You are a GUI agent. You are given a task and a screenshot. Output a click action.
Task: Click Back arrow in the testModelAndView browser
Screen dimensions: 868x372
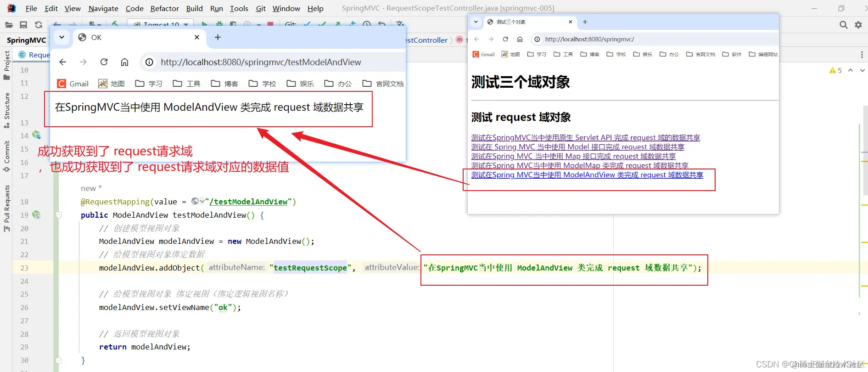(63, 62)
